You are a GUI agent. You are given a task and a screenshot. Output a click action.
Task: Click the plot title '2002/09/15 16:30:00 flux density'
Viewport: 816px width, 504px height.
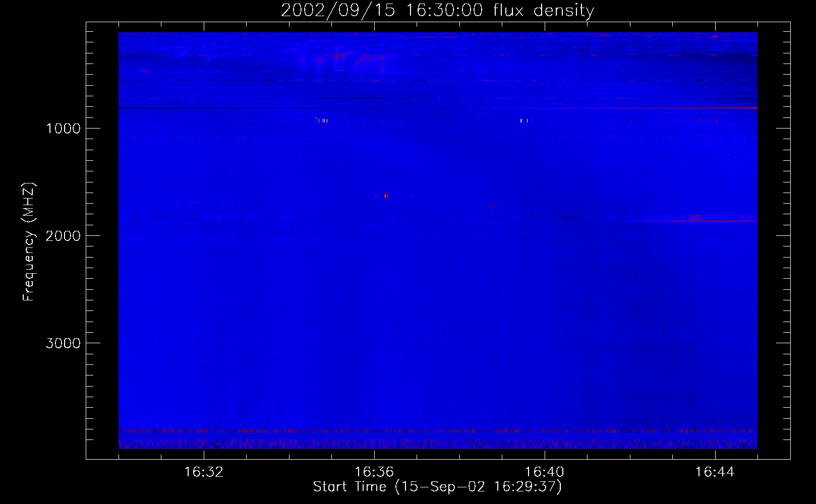click(x=437, y=10)
